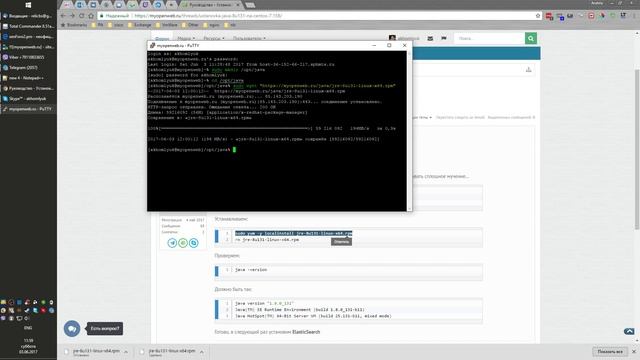Click the green search magnifier button

tap(531, 38)
